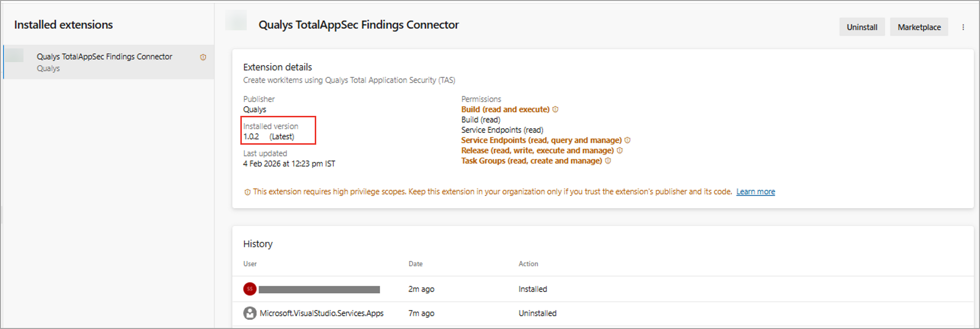Click the Release (read, write, execute and manage) permission

point(537,151)
